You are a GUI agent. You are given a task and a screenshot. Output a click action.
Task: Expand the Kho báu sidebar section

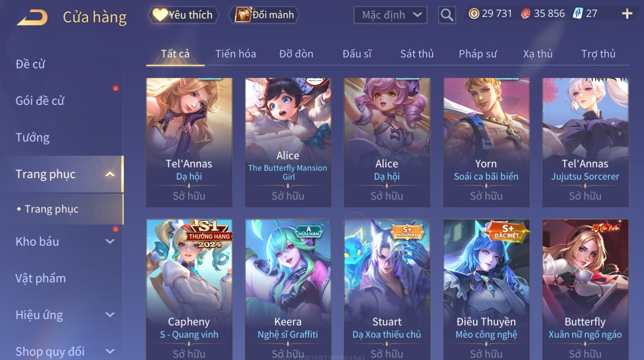tap(110, 241)
